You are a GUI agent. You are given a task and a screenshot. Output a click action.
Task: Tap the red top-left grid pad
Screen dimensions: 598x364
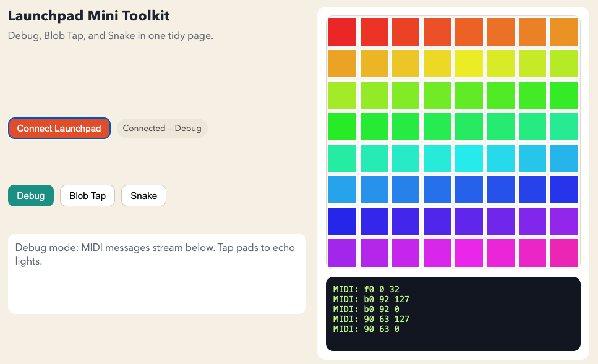[342, 32]
